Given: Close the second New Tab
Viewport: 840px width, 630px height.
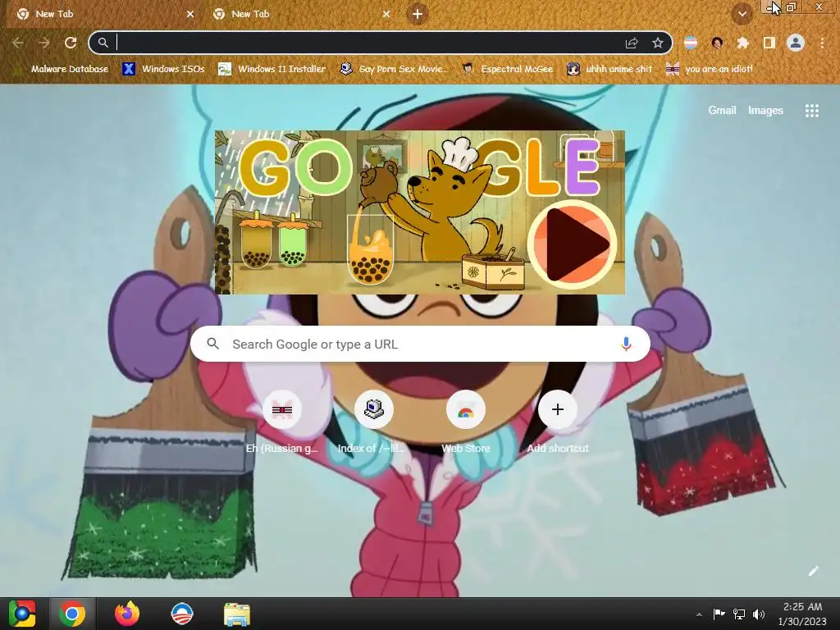Looking at the screenshot, I should point(386,14).
